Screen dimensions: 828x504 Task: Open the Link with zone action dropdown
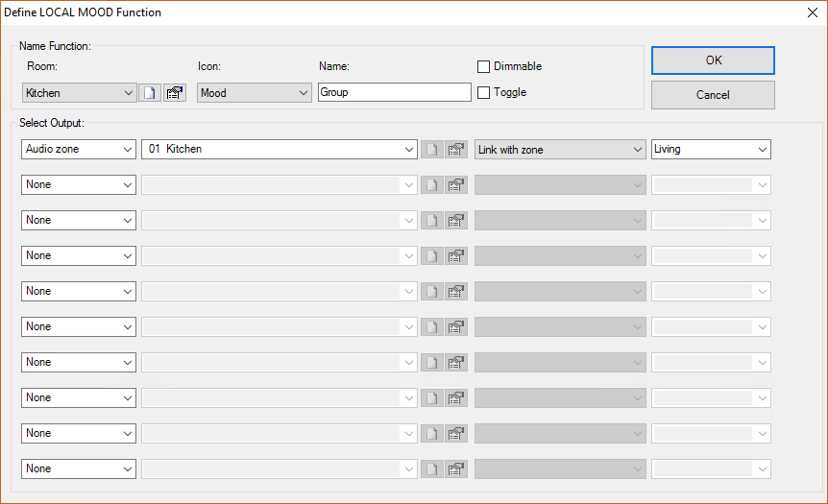pyautogui.click(x=560, y=150)
